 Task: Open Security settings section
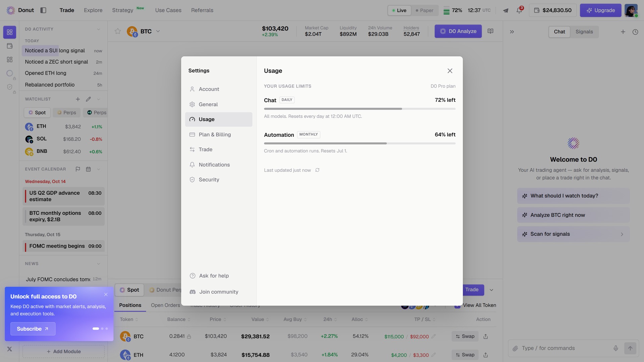(x=219, y=180)
